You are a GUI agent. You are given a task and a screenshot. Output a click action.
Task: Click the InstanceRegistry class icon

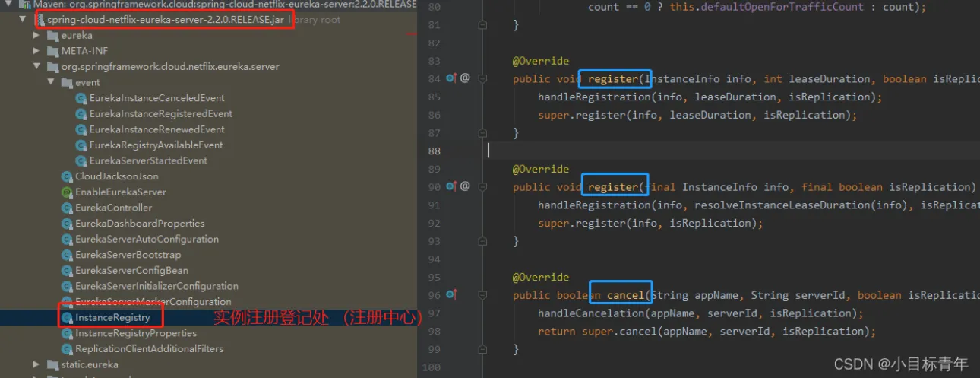[x=67, y=317]
